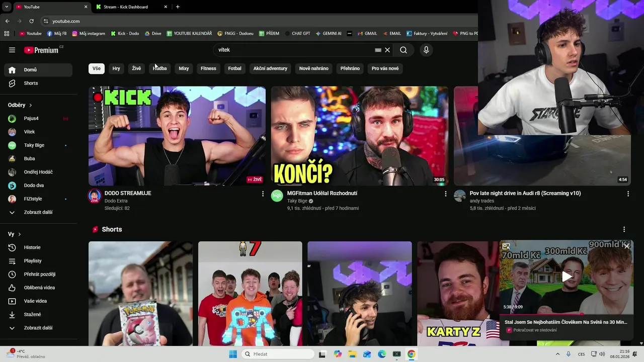Click Pokračovat ve sledování in miniplayer
This screenshot has width=644, height=362.
[x=535, y=330]
